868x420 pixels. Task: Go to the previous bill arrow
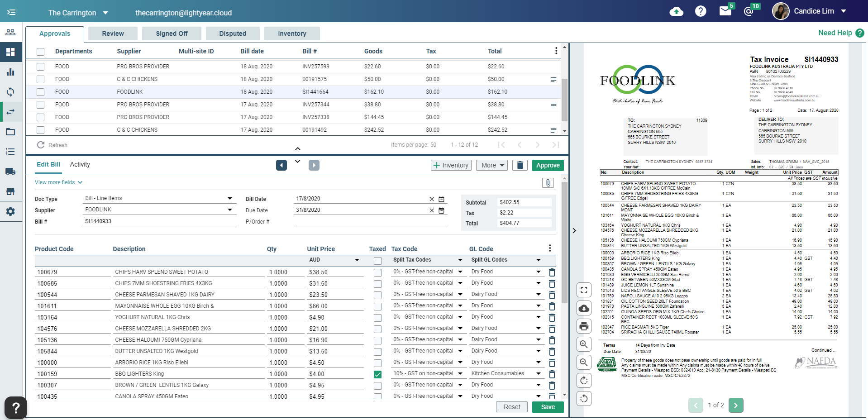pos(281,165)
